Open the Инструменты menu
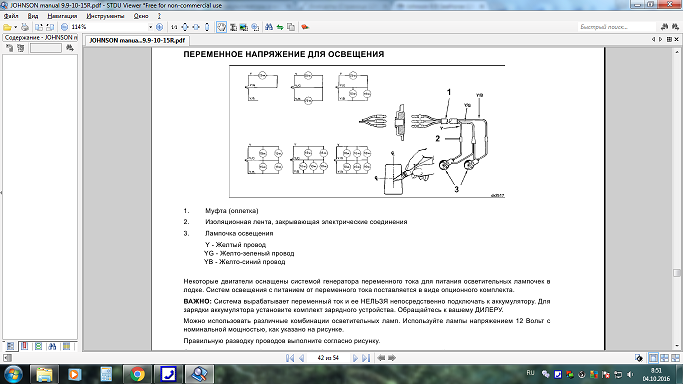This screenshot has width=683, height=384. click(x=105, y=16)
